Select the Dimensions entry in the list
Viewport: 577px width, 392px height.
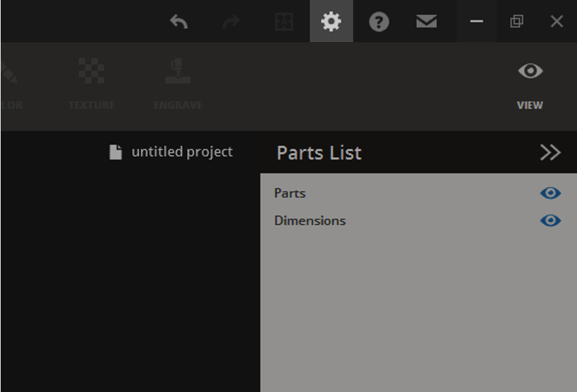click(x=309, y=220)
